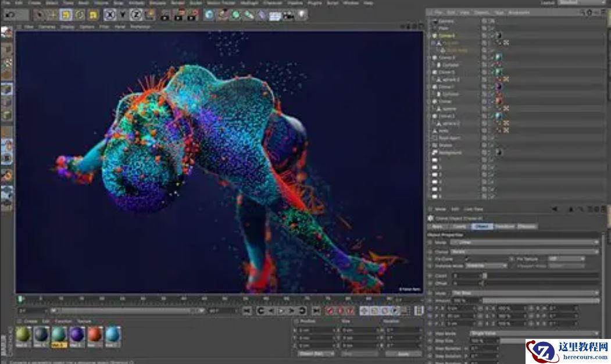The width and height of the screenshot is (611, 364).
Task: Switch to the Effectors tab
Action: 527,226
